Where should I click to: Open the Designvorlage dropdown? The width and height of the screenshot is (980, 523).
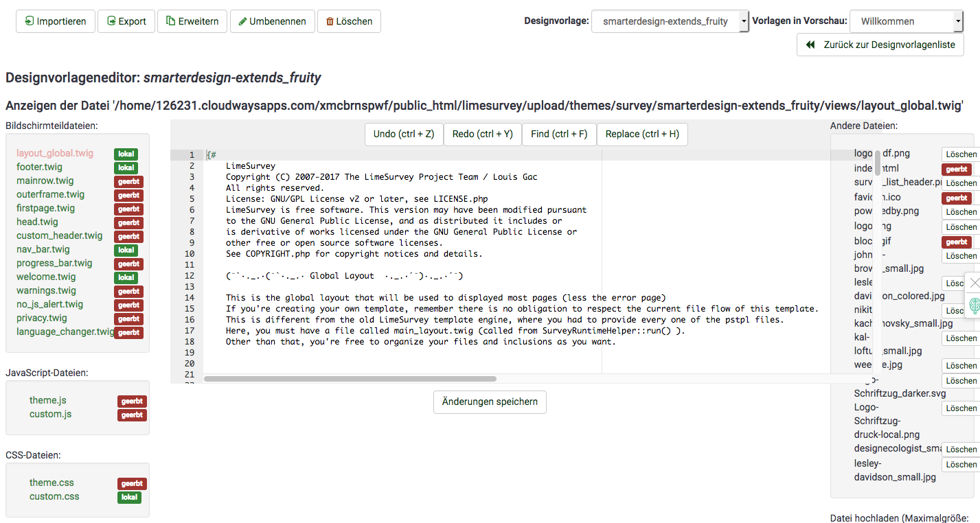[670, 21]
